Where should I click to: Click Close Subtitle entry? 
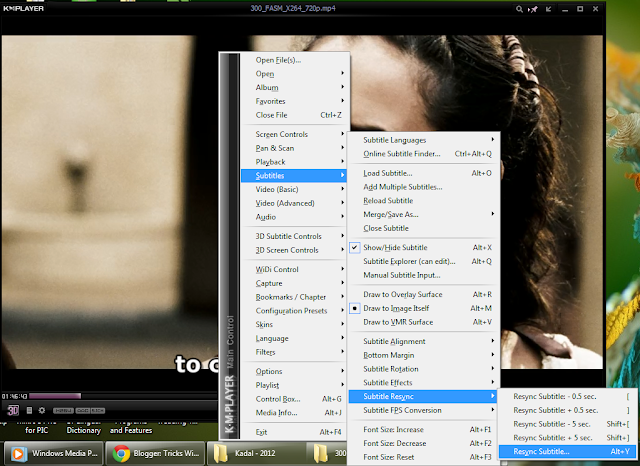click(423, 229)
